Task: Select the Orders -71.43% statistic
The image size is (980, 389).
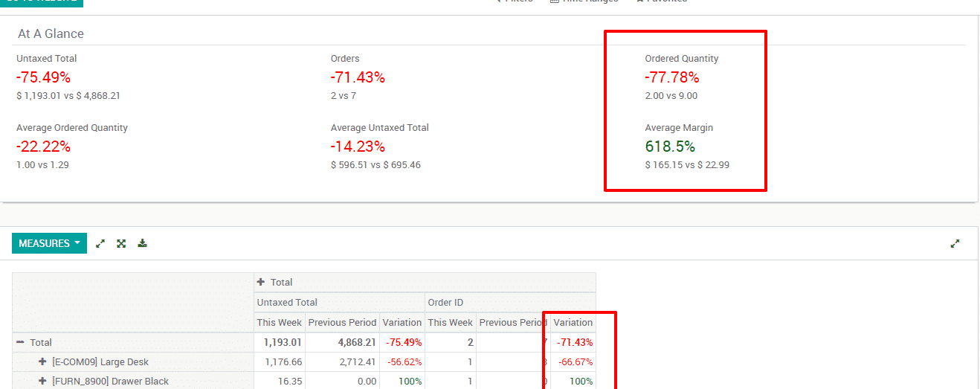Action: (x=358, y=77)
